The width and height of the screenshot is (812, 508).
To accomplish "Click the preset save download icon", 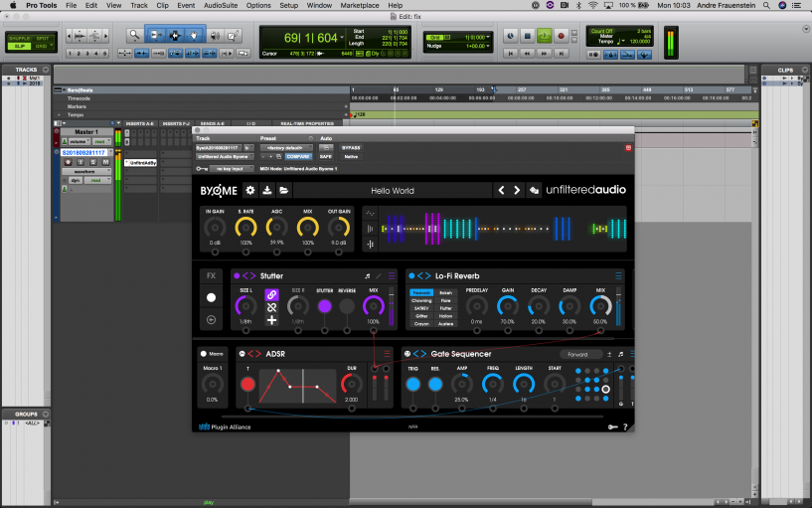I will coord(266,190).
